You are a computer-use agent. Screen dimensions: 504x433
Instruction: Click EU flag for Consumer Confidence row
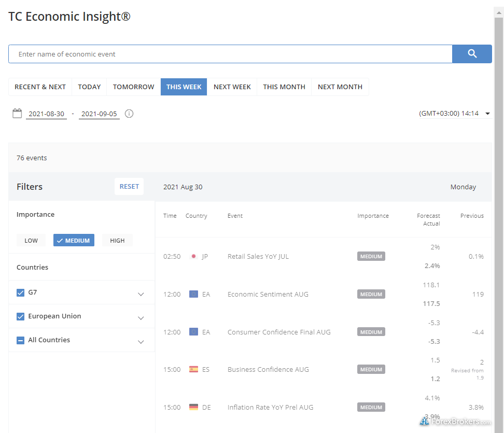pos(193,332)
